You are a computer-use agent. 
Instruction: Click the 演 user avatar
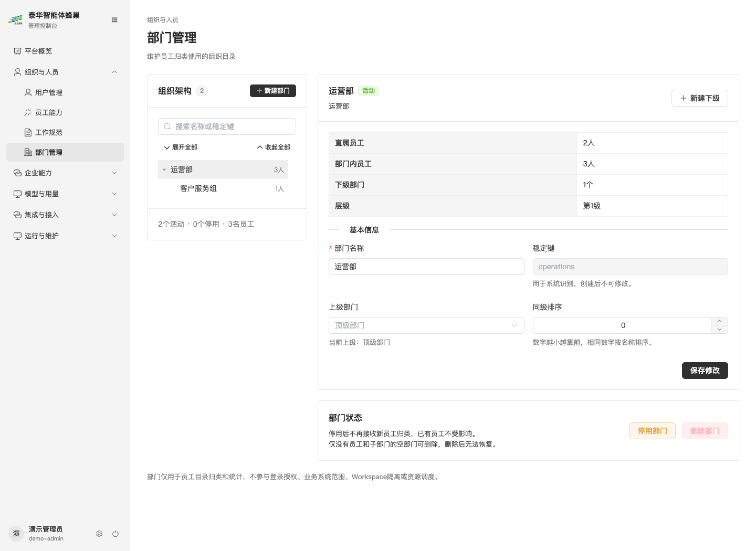coord(16,534)
